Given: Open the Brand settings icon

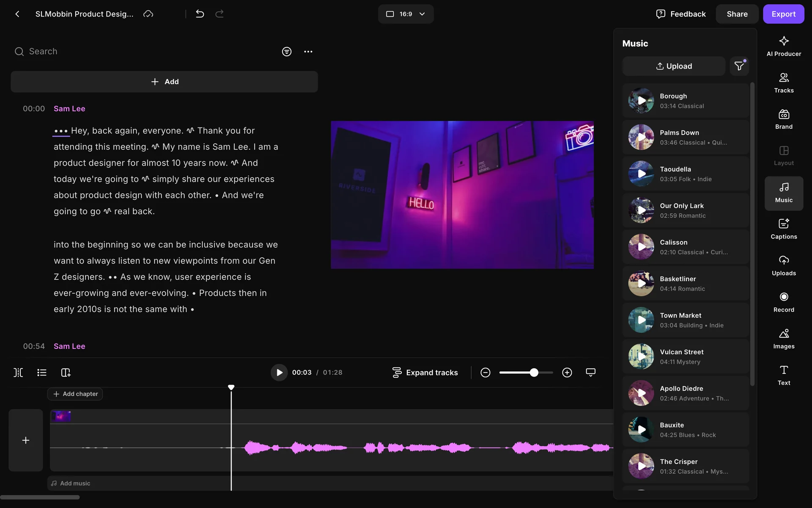Looking at the screenshot, I should pyautogui.click(x=784, y=119).
